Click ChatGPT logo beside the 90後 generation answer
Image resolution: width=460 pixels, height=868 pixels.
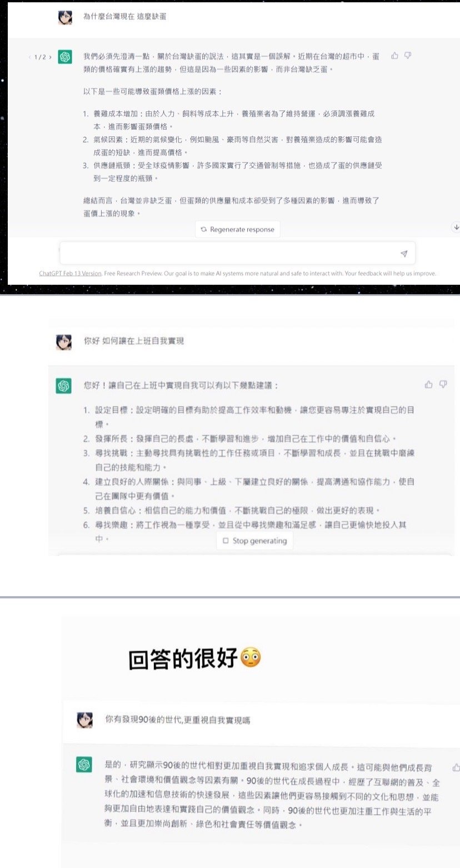point(84,765)
